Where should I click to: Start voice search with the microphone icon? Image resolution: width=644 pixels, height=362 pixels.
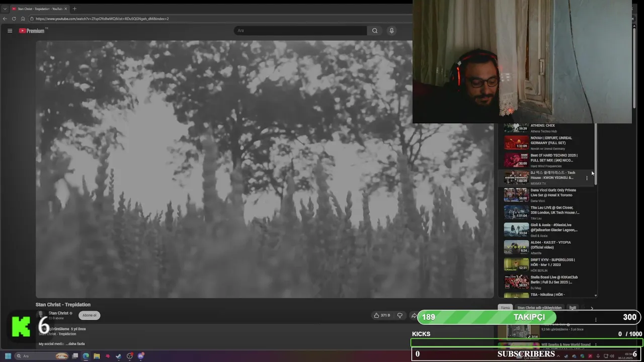pos(392,31)
